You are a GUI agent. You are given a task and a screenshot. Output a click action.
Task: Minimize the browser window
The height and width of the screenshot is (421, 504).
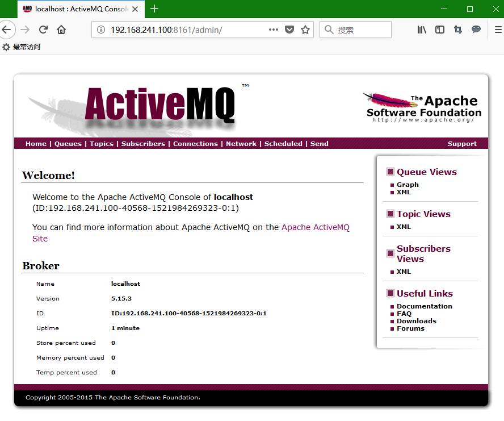(x=444, y=9)
